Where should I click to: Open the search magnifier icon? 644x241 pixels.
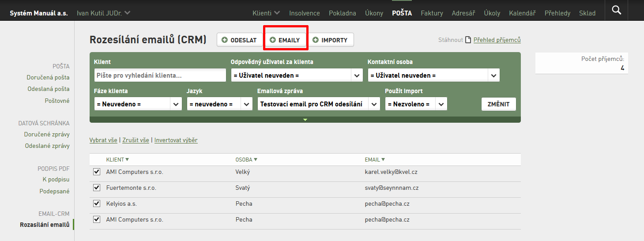pyautogui.click(x=617, y=10)
